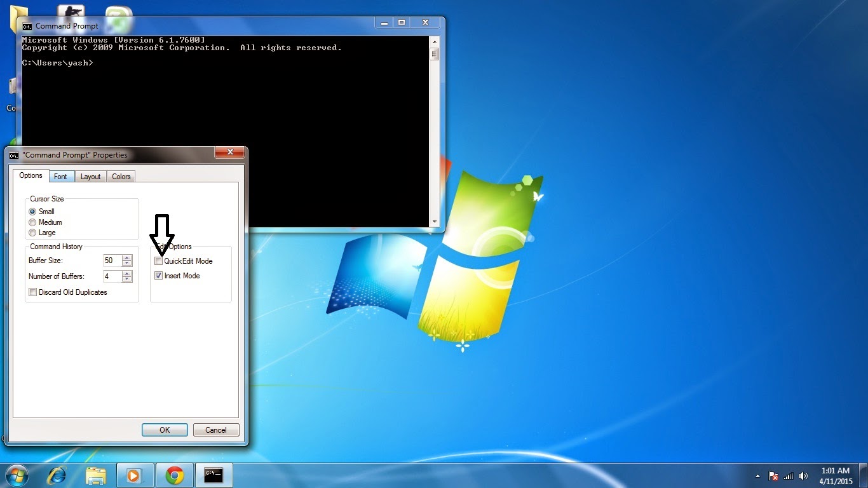Launch Internet Explorer from the taskbar
This screenshot has width=868, height=488.
click(x=57, y=475)
